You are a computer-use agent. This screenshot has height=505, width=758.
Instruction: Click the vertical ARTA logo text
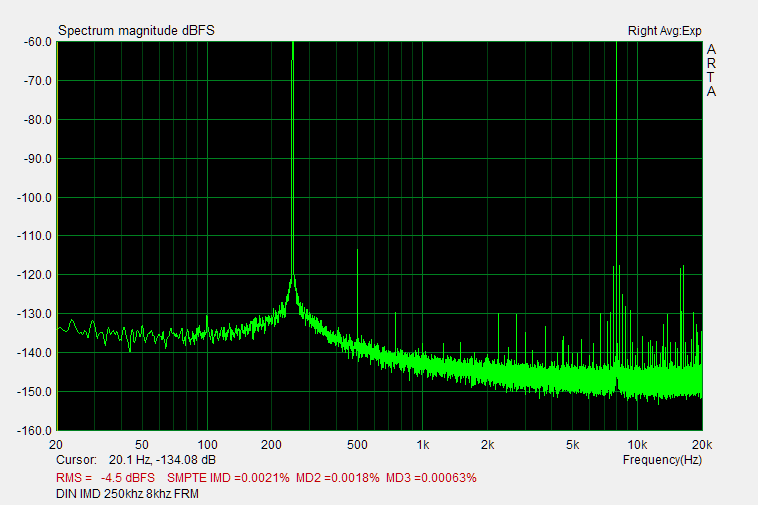point(711,70)
